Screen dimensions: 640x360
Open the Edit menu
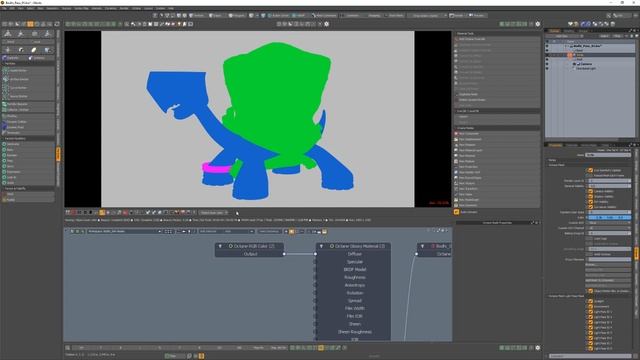12,8
